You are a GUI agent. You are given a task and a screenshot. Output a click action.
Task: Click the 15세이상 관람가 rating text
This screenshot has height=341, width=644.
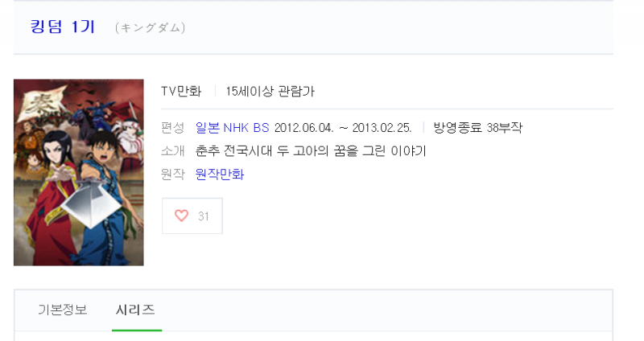click(x=270, y=92)
